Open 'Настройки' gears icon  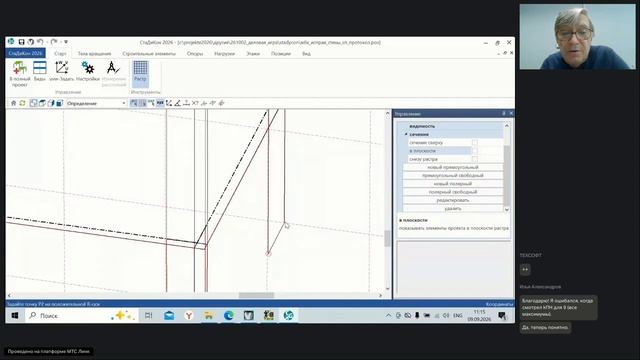pyautogui.click(x=88, y=71)
